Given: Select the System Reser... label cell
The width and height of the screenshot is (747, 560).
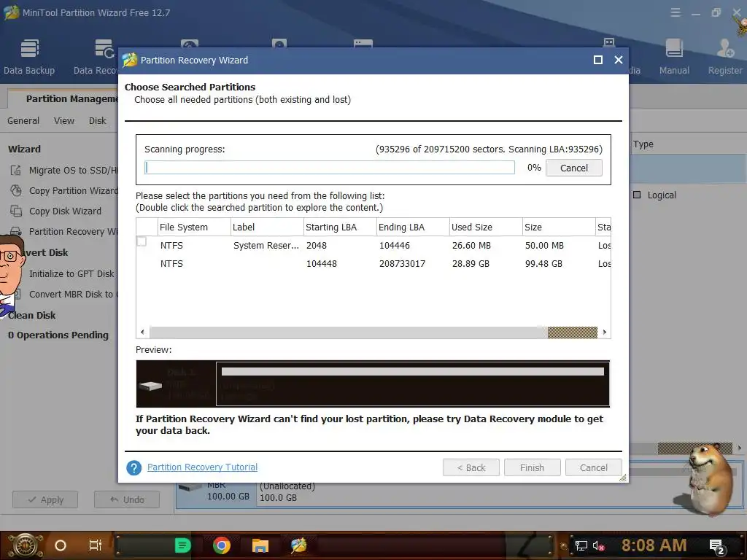Looking at the screenshot, I should coord(266,246).
